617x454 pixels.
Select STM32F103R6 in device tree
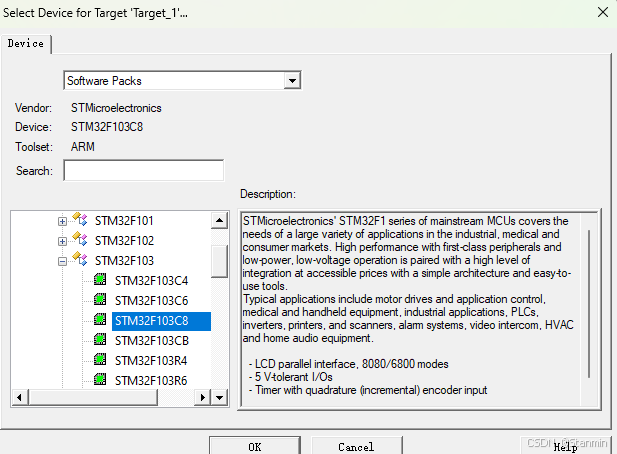pyautogui.click(x=151, y=381)
